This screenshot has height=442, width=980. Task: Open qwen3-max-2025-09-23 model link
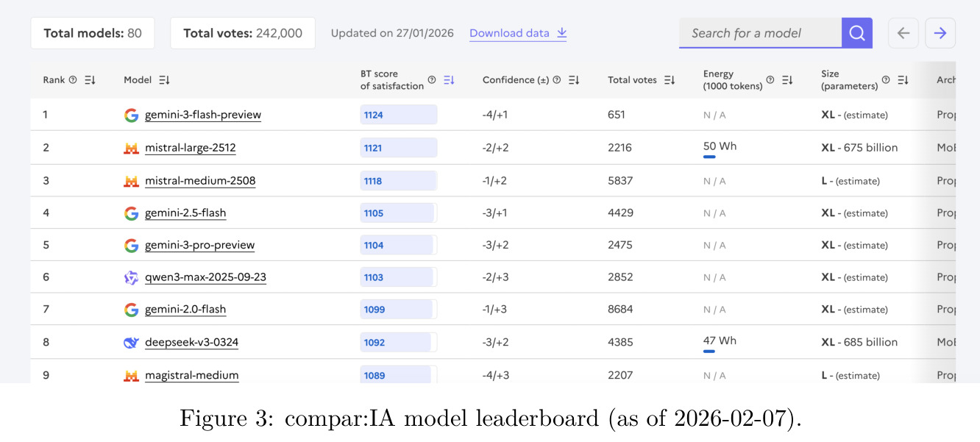point(206,277)
